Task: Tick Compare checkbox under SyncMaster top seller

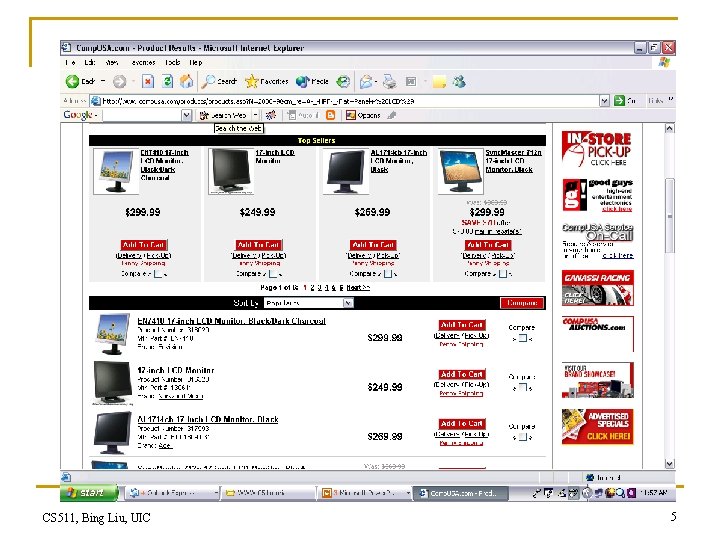Action: click(x=503, y=274)
